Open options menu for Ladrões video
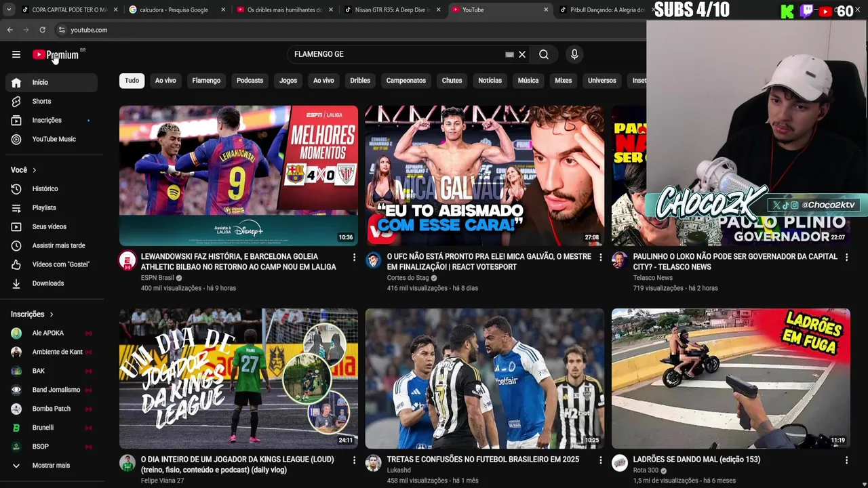The width and height of the screenshot is (868, 488). click(846, 460)
